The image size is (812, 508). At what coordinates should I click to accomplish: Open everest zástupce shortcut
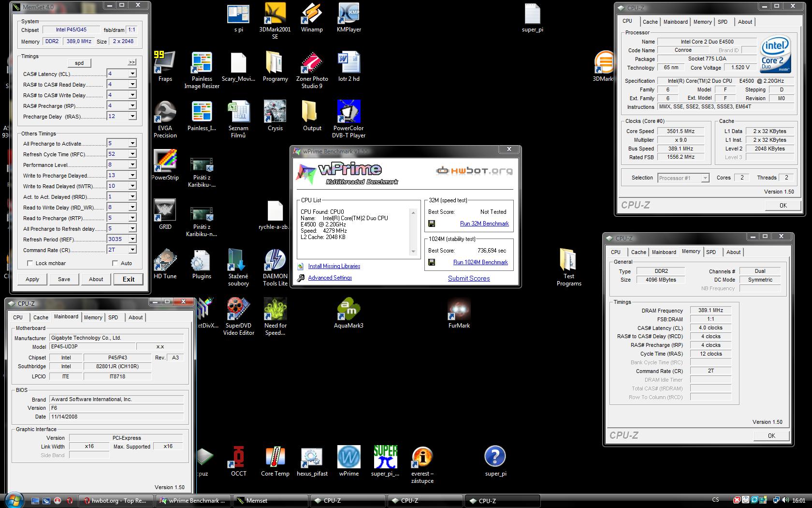(422, 465)
